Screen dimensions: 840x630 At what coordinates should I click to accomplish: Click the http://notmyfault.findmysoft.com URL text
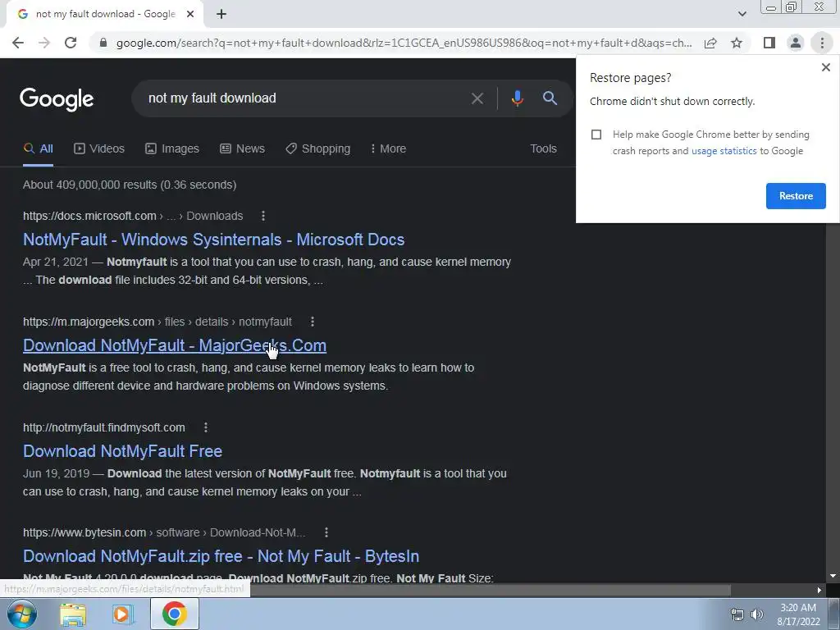coord(104,427)
